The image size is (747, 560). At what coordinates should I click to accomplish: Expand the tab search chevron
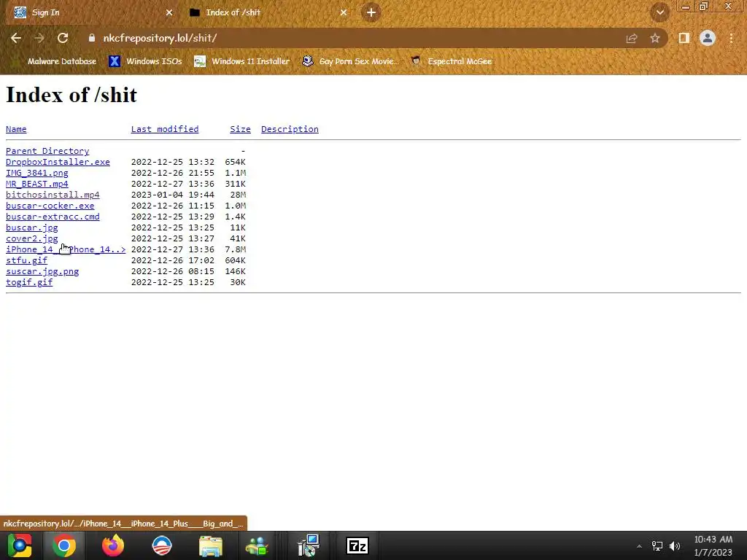coord(659,12)
